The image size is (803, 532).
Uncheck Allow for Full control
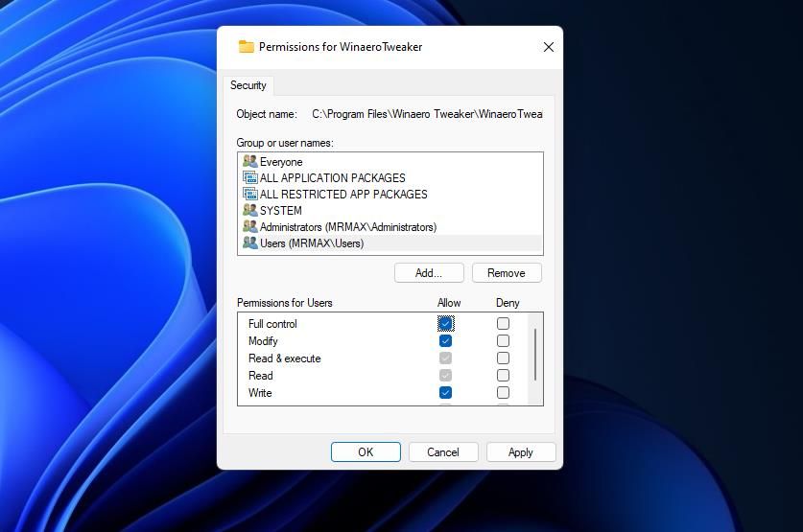click(x=445, y=324)
